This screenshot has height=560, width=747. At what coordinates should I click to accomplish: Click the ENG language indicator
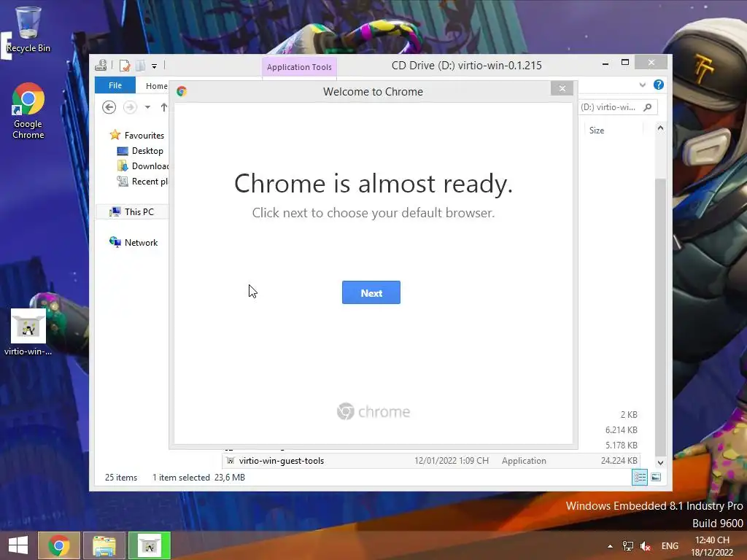point(670,546)
